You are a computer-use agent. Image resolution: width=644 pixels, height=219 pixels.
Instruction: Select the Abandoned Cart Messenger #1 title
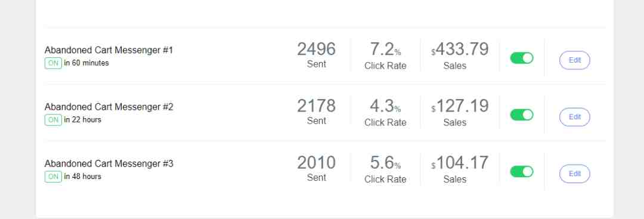click(109, 50)
